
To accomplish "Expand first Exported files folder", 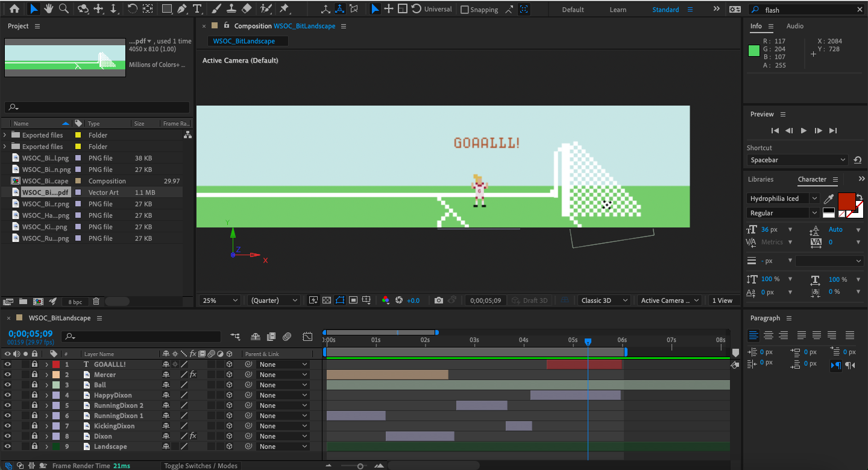I will tap(5, 135).
